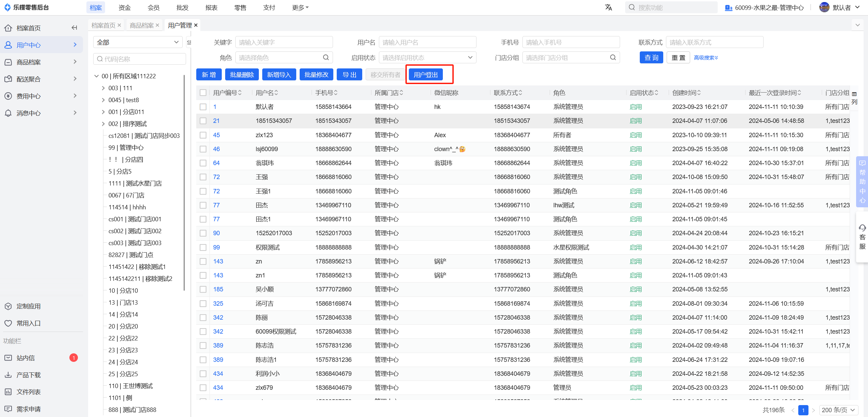868x417 pixels.
Task: Open 会员 top menu
Action: coord(153,7)
